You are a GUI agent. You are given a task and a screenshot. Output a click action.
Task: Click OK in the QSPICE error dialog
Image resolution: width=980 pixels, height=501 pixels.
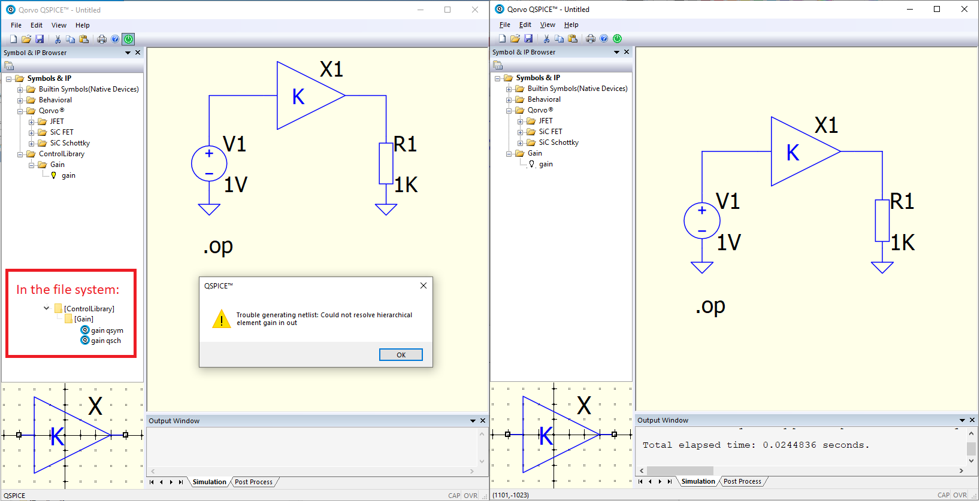(401, 355)
